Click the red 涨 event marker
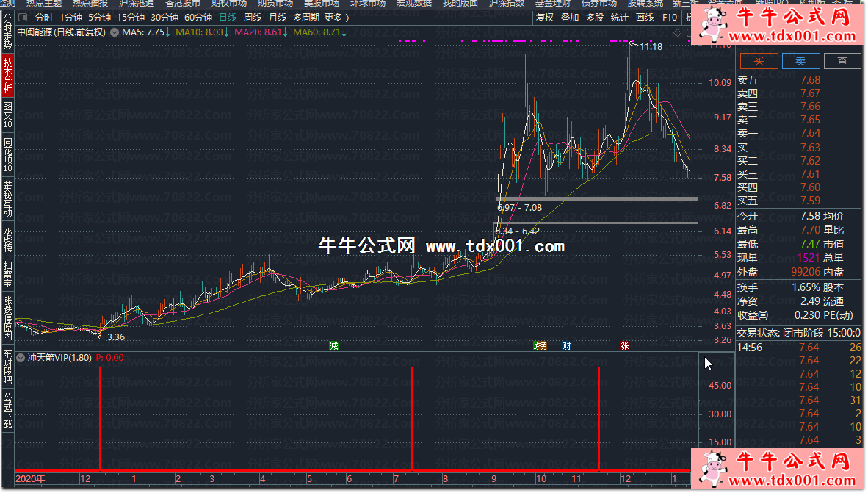 (x=624, y=345)
